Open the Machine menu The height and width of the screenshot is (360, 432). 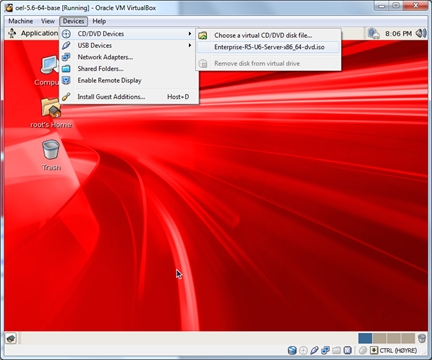(21, 21)
